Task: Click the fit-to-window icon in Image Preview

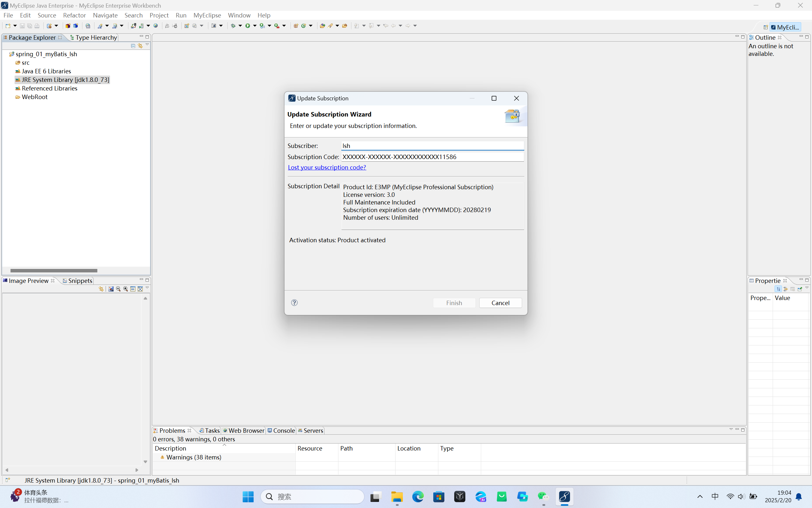Action: (140, 289)
